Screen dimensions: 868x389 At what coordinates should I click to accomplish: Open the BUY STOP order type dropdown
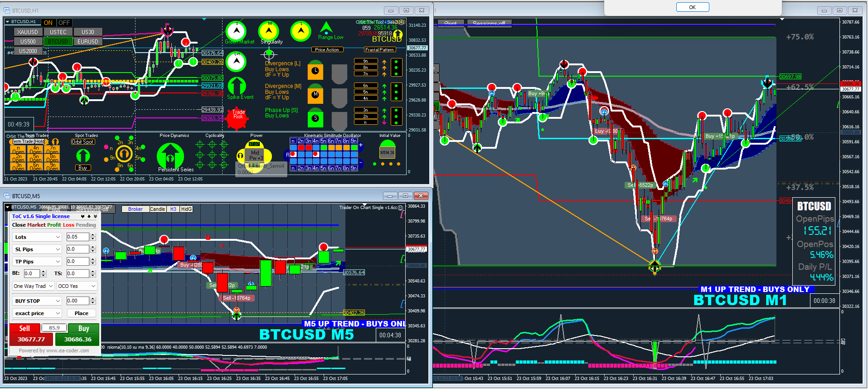(x=37, y=301)
